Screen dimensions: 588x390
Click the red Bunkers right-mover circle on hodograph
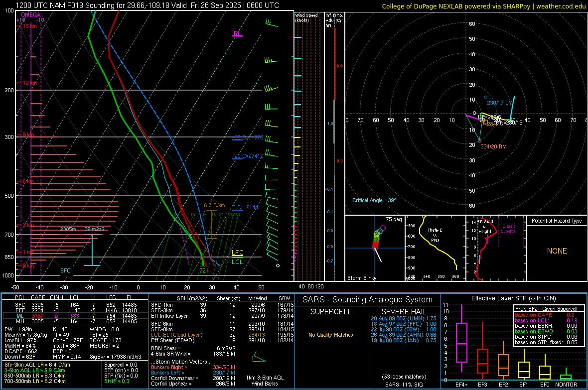[x=479, y=141]
